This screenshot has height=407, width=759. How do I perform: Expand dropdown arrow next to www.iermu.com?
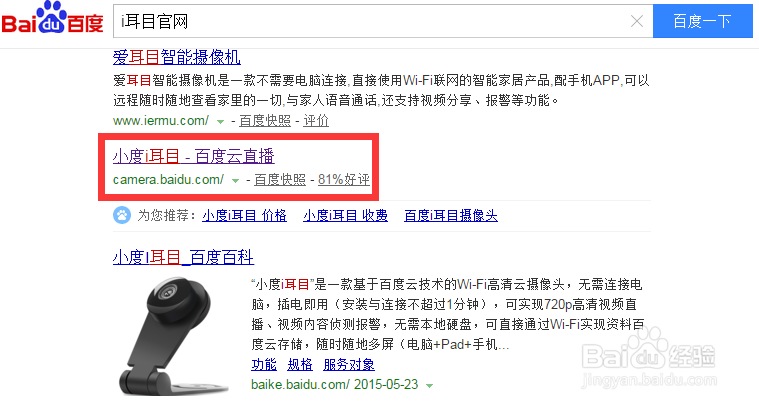click(220, 121)
